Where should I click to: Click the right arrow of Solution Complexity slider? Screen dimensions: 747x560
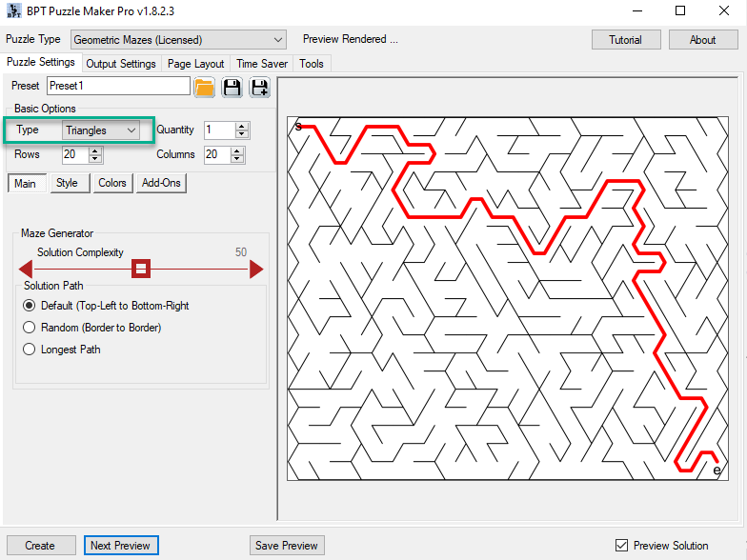coord(256,270)
